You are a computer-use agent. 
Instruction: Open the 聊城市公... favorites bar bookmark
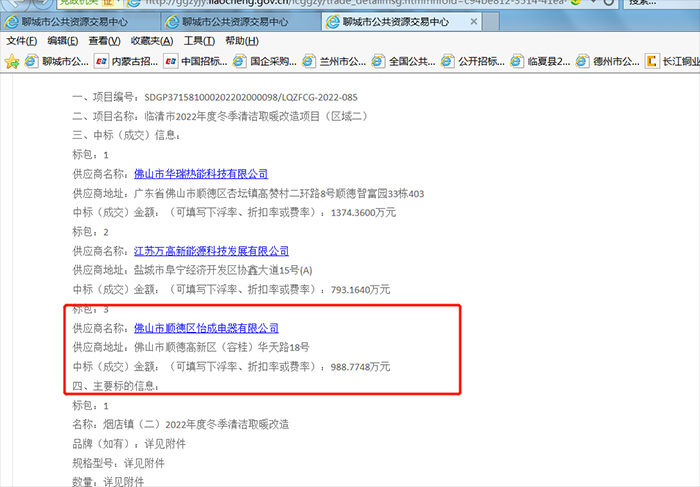tap(57, 61)
